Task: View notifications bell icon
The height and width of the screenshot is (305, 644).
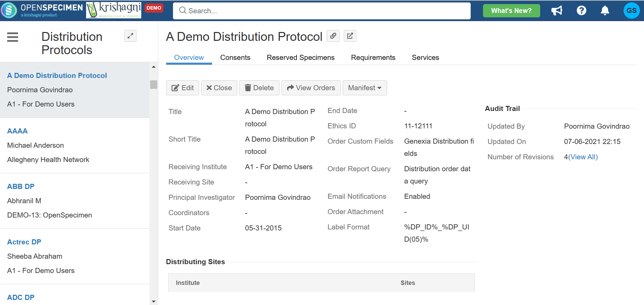Action: coord(605,11)
